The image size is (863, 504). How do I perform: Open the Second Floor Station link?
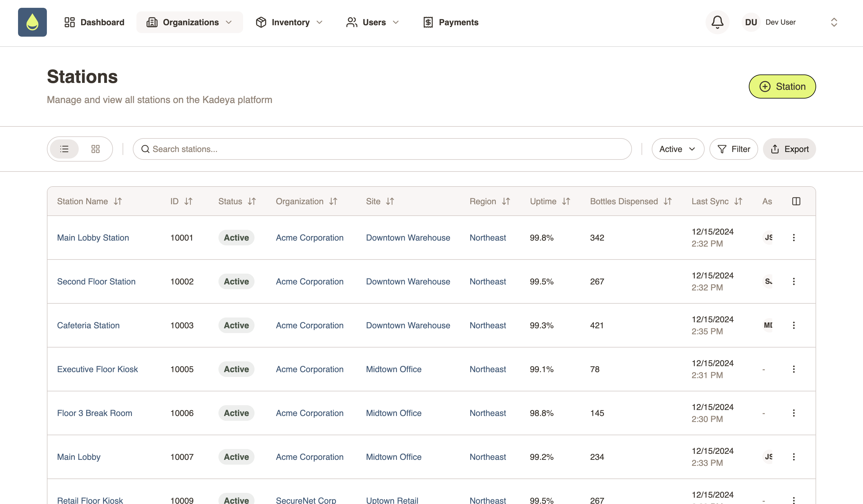[96, 281]
